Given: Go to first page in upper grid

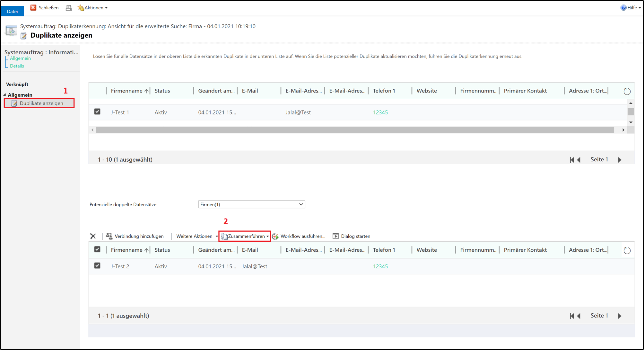Looking at the screenshot, I should tap(572, 160).
